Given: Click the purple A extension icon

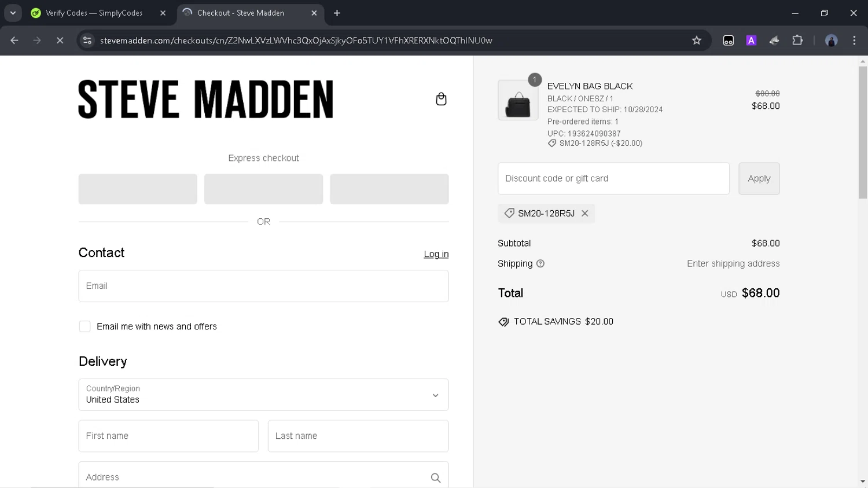Looking at the screenshot, I should tap(751, 41).
